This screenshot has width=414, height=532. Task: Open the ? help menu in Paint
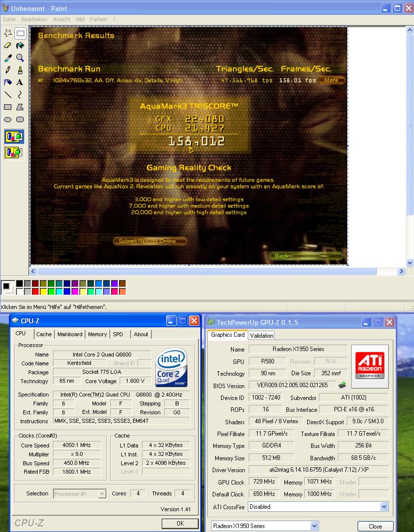114,19
